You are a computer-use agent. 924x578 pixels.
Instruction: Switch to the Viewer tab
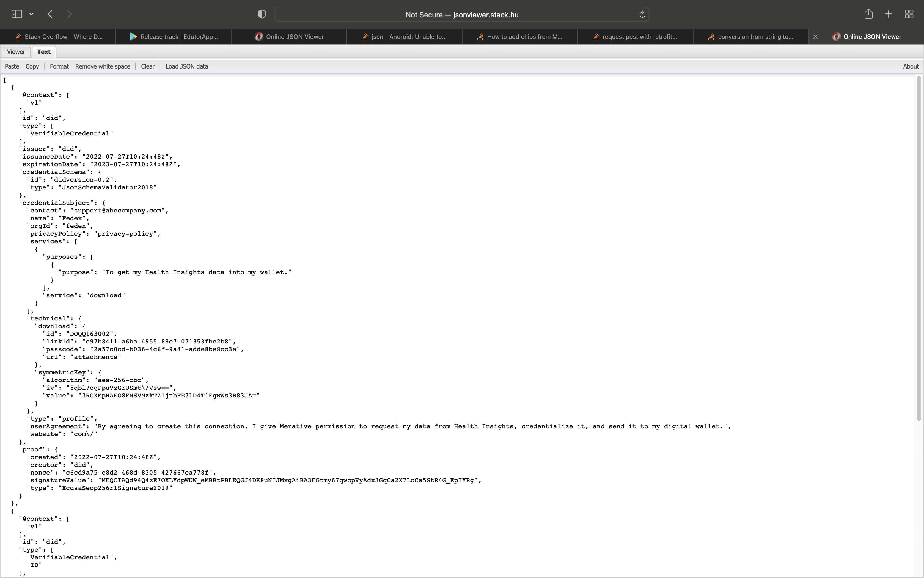tap(16, 52)
